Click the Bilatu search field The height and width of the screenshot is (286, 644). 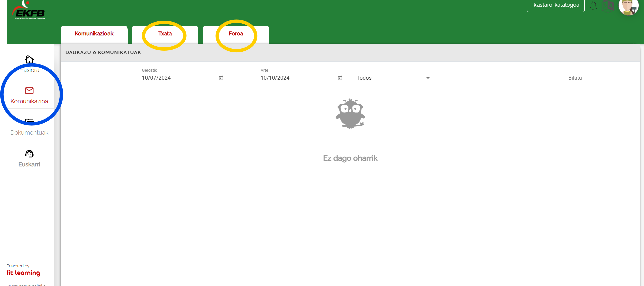pyautogui.click(x=544, y=78)
